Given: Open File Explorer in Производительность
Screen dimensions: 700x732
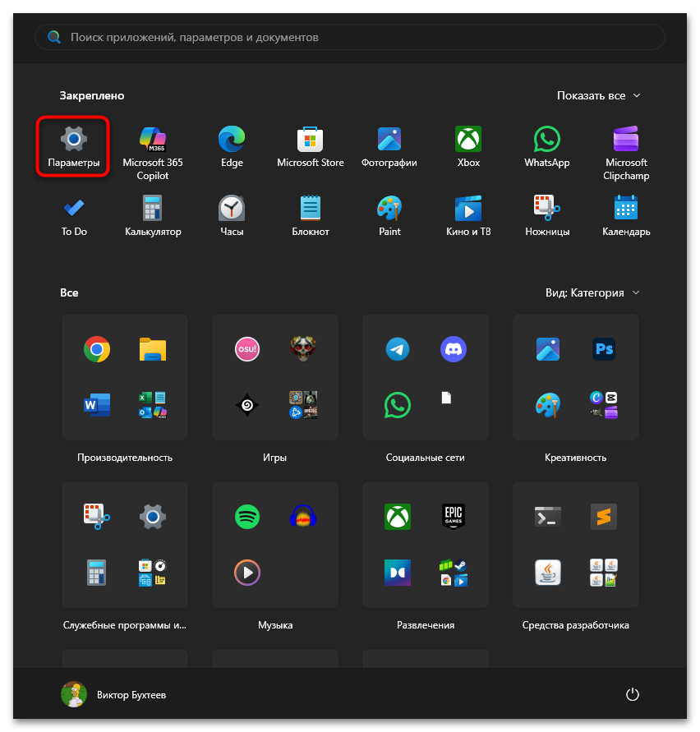Looking at the screenshot, I should 153,349.
